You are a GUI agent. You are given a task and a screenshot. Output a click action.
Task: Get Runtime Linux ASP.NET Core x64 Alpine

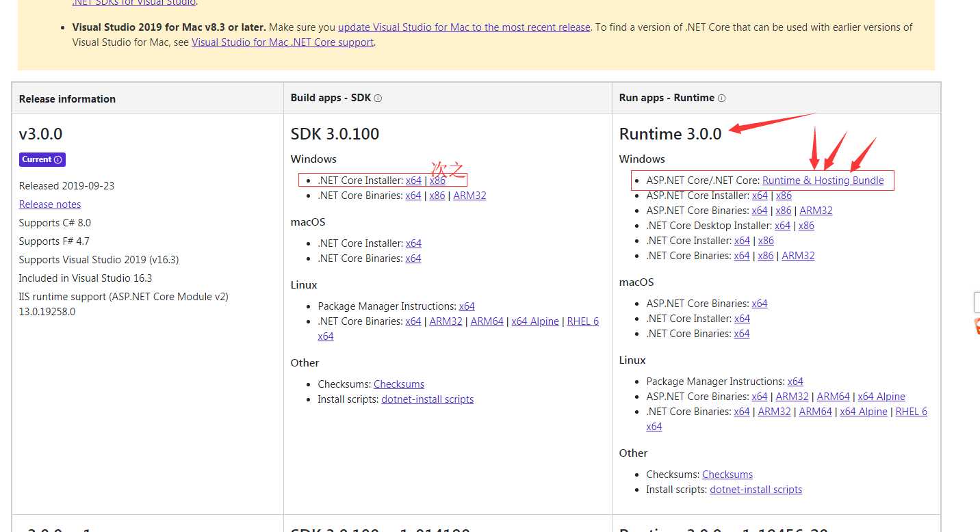point(881,397)
